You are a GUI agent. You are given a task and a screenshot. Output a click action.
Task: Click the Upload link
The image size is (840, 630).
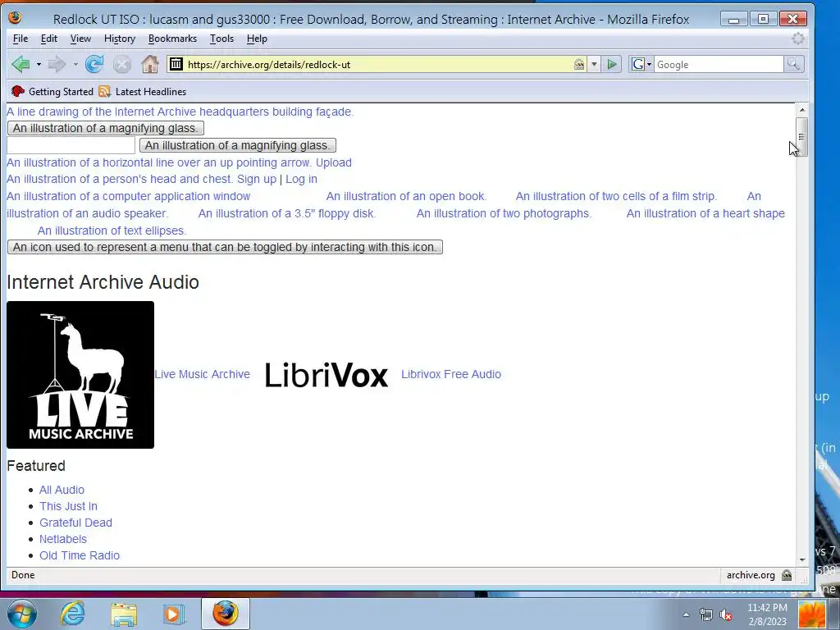pyautogui.click(x=333, y=162)
